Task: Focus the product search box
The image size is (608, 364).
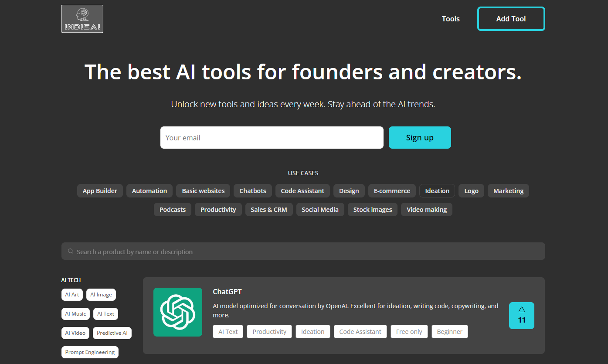Action: [305, 252]
